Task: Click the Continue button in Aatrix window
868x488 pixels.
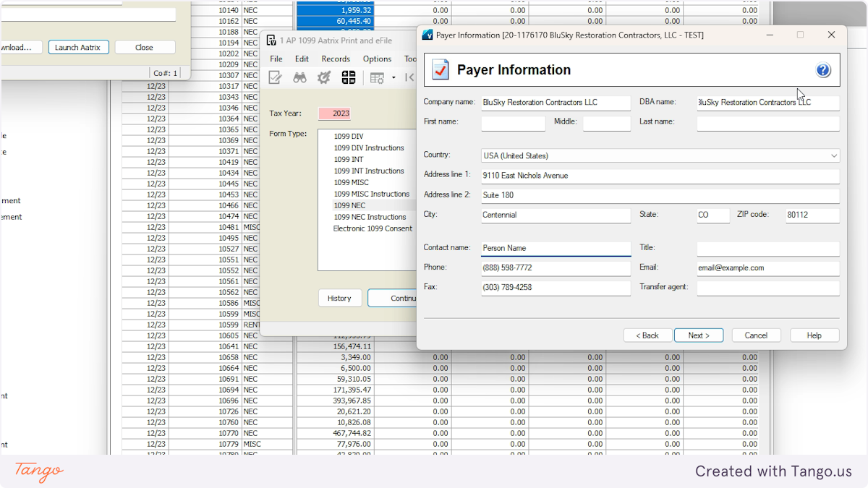Action: click(x=393, y=298)
